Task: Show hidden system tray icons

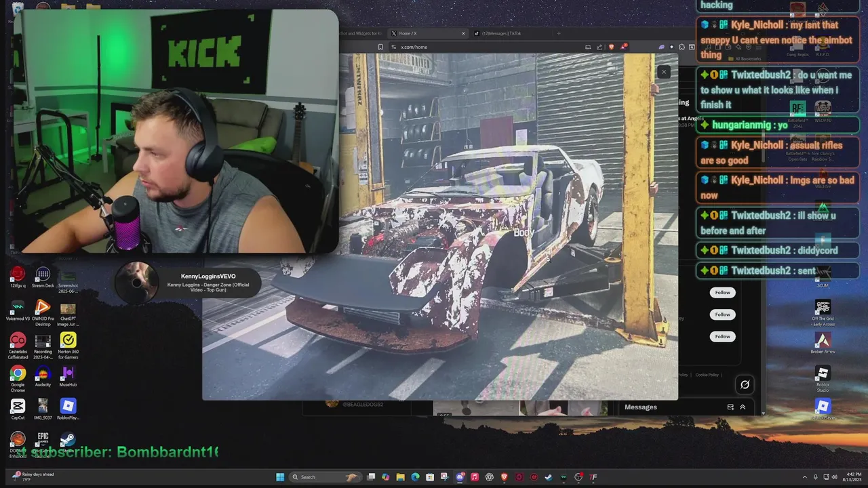Action: [x=805, y=477]
